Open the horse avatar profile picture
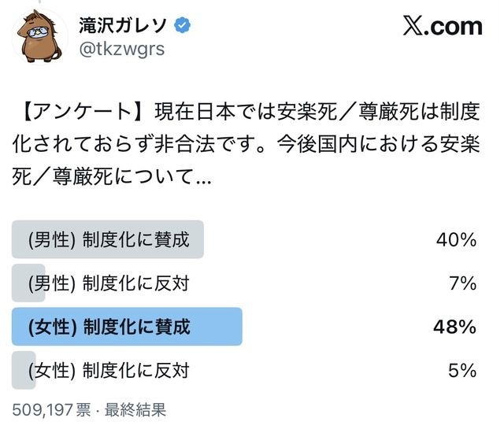504x433 pixels. click(40, 37)
